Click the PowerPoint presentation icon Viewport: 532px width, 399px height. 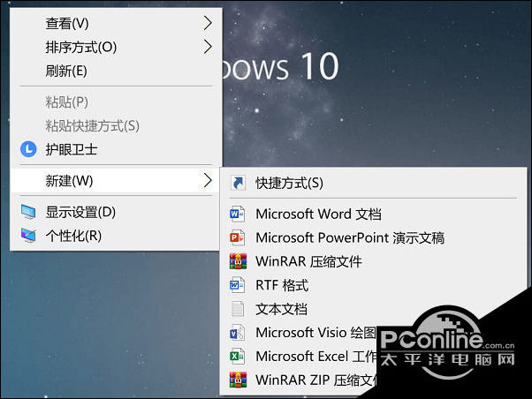237,237
